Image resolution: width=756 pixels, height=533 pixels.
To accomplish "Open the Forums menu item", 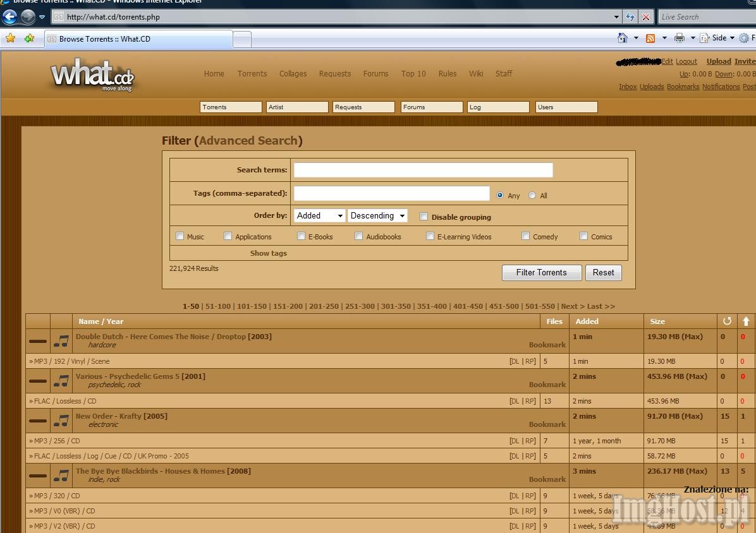I will (376, 74).
